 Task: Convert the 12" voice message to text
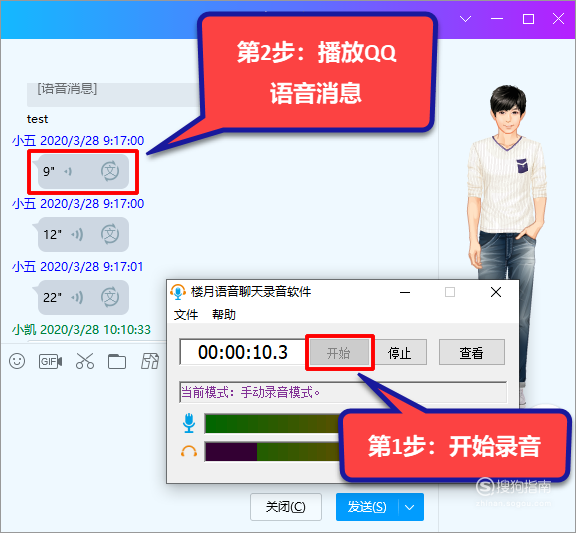(110, 234)
